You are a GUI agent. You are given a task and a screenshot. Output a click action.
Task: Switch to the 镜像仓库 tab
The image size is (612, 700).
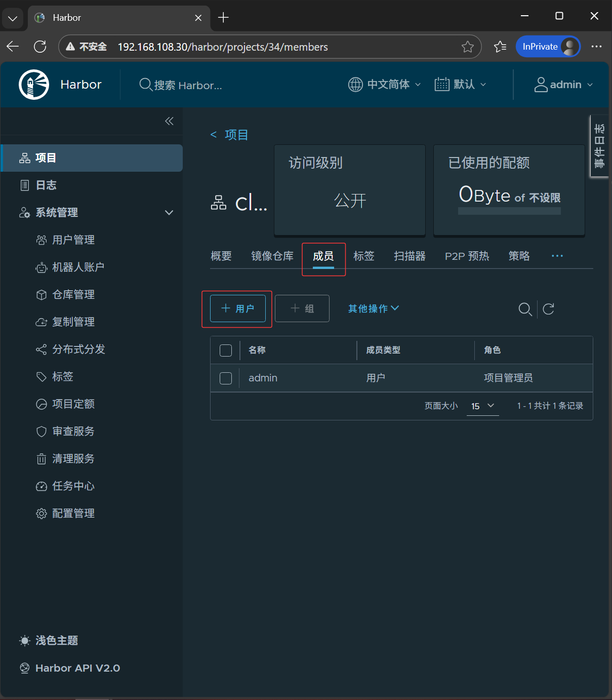[x=272, y=256]
